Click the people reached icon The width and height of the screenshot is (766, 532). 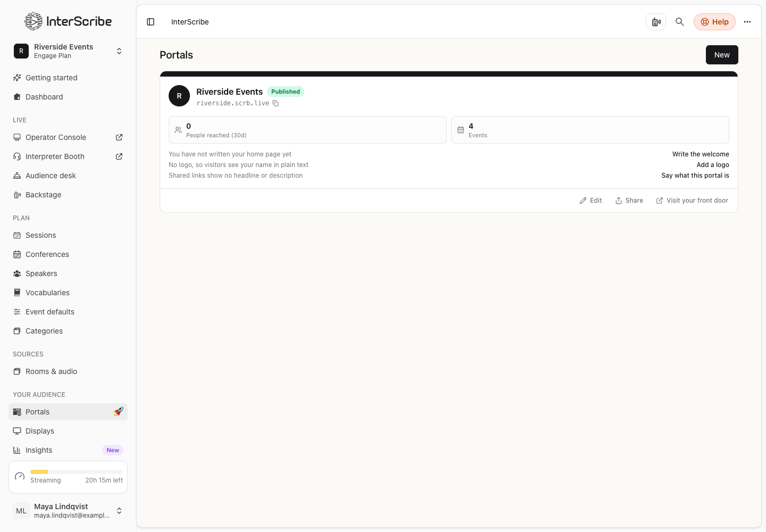point(178,130)
